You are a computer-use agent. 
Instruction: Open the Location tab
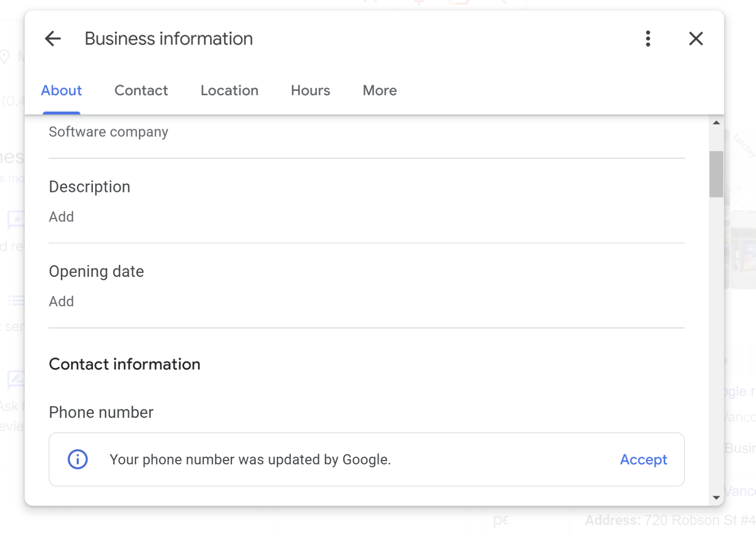pos(229,90)
